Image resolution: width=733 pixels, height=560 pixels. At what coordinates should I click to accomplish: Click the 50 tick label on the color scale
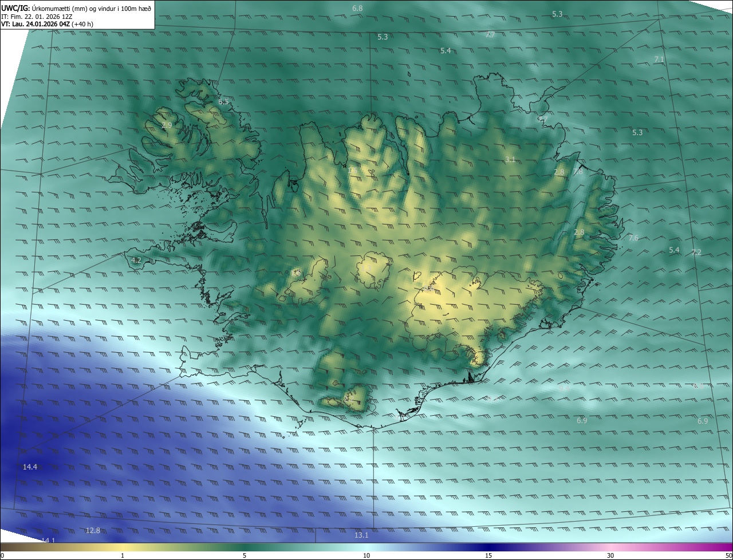(728, 555)
